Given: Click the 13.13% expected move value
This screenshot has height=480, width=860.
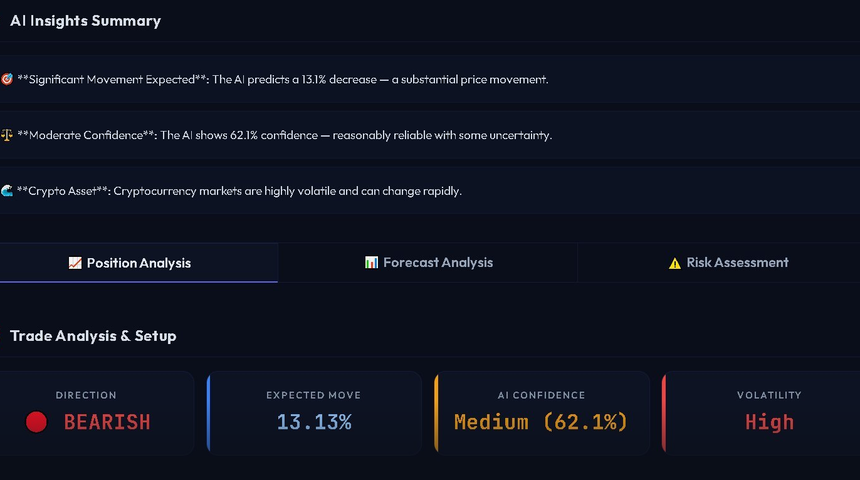Looking at the screenshot, I should click(314, 422).
